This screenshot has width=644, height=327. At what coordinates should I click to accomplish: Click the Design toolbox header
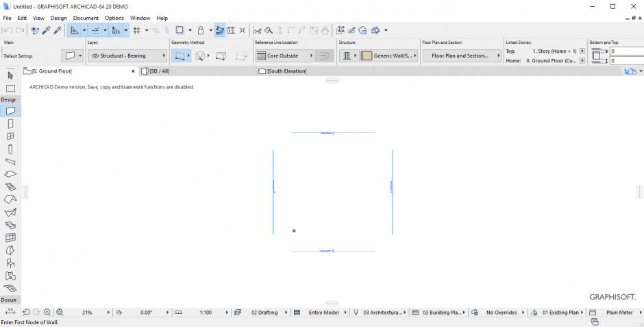(9, 99)
